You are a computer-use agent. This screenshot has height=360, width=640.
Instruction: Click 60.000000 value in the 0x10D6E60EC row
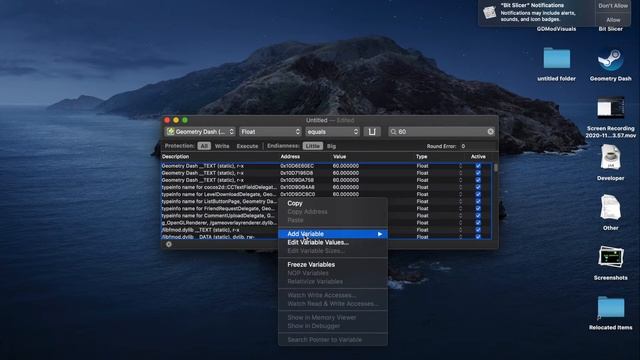click(345, 166)
